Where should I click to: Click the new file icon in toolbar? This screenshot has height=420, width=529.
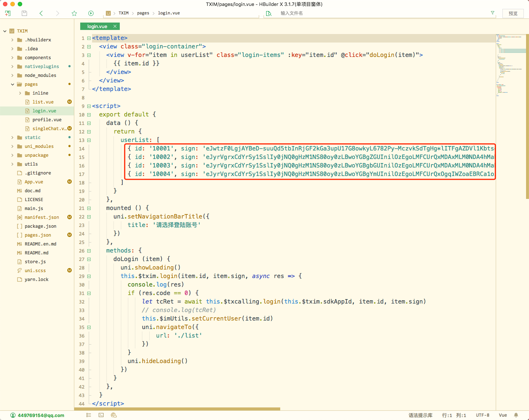[x=8, y=13]
